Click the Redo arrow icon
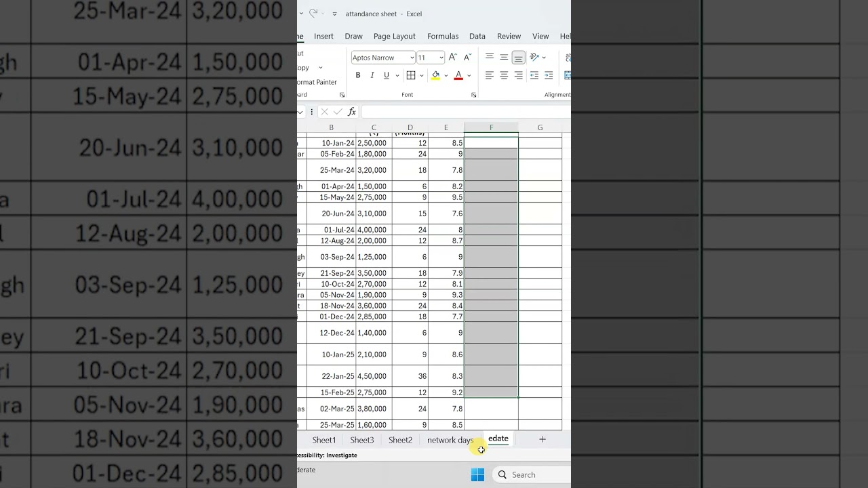 (313, 14)
